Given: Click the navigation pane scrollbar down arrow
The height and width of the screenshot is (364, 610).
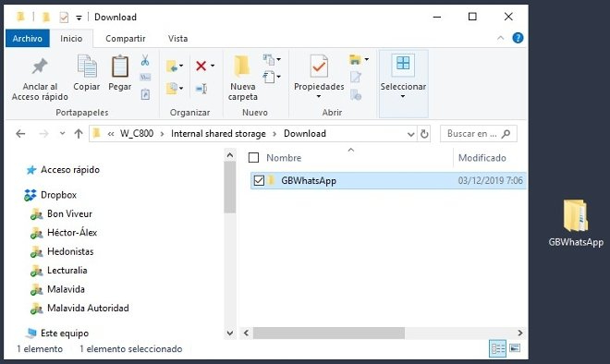Looking at the screenshot, I should click(x=230, y=333).
